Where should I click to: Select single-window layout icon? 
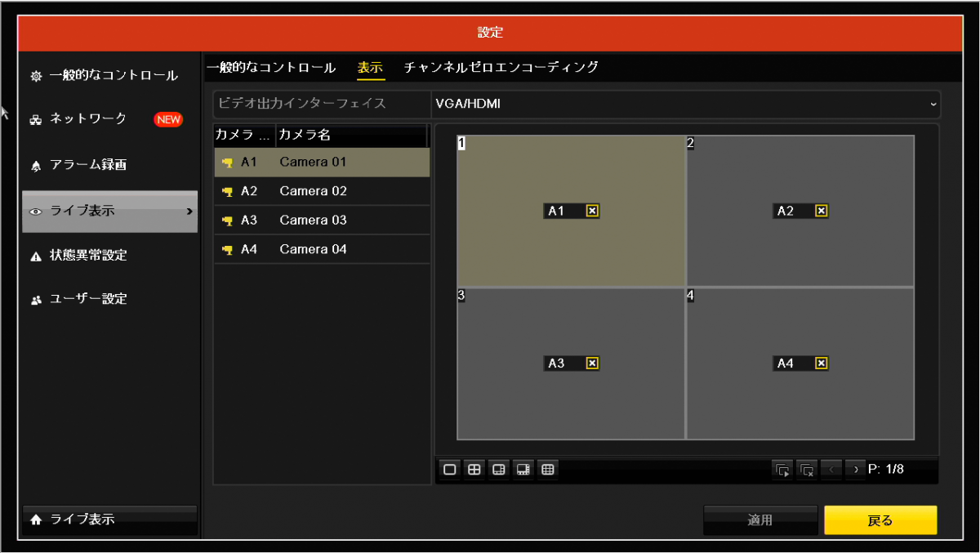pos(449,469)
